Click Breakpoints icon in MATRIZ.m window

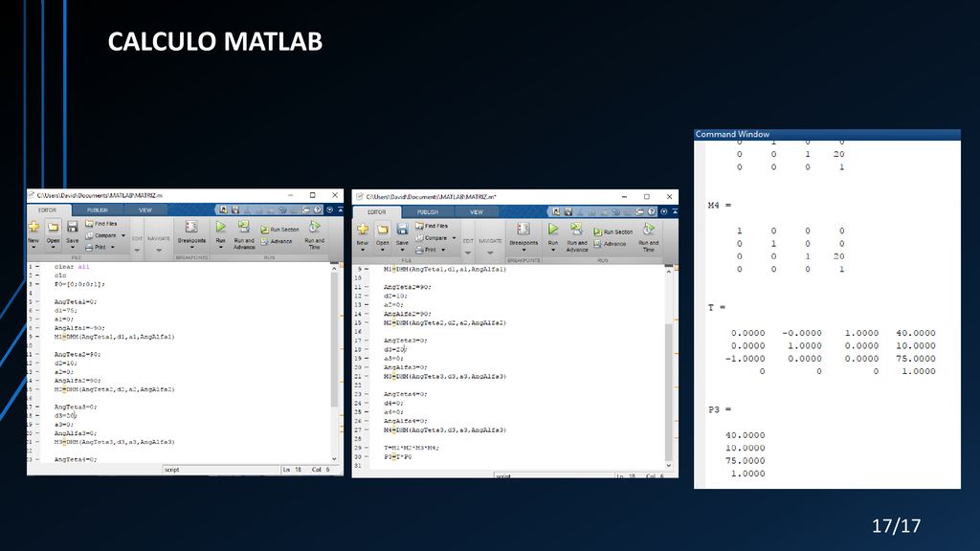(191, 227)
